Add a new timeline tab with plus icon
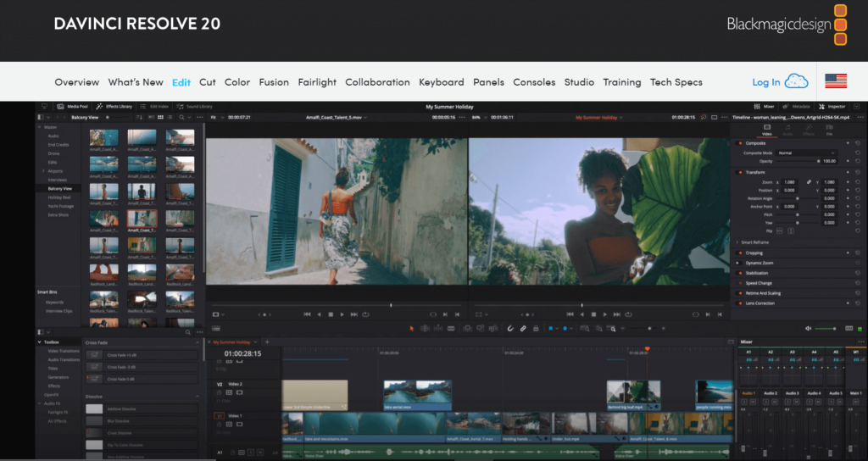Viewport: 868px width, 461px height. 267,342
